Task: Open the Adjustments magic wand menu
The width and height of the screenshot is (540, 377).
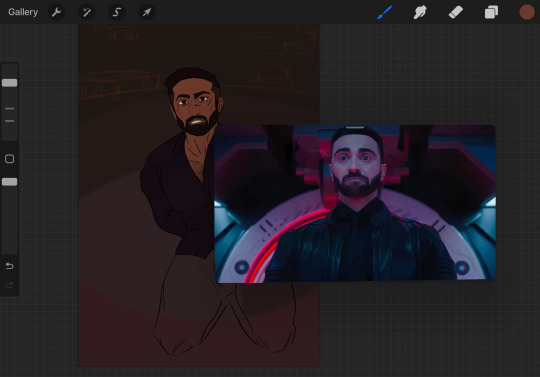Action: coord(87,12)
